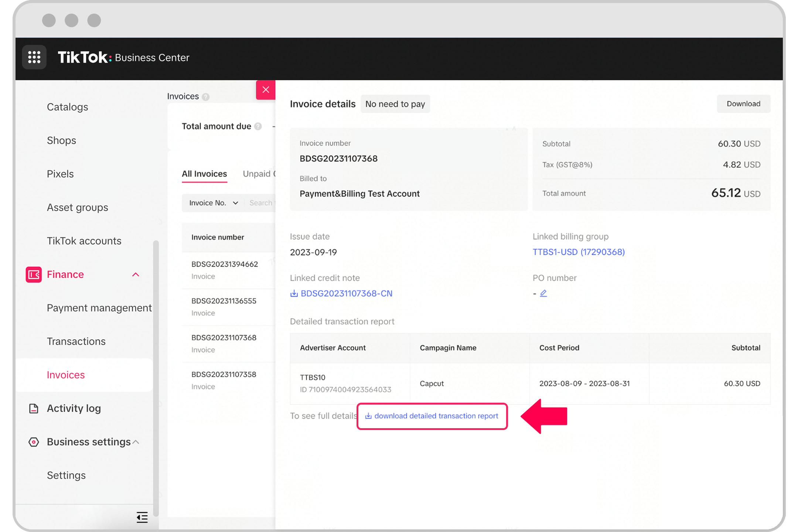798x532 pixels.
Task: Collapse the Business settings chevron
Action: click(136, 442)
